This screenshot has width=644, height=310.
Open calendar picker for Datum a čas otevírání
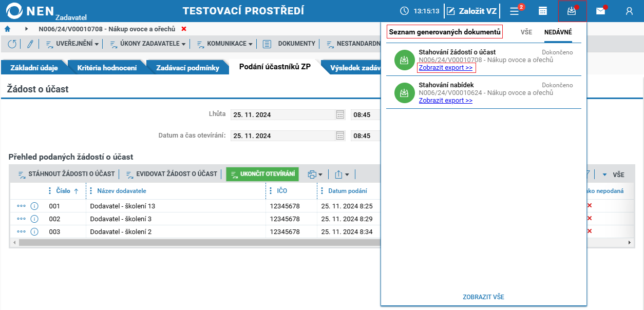tap(340, 135)
